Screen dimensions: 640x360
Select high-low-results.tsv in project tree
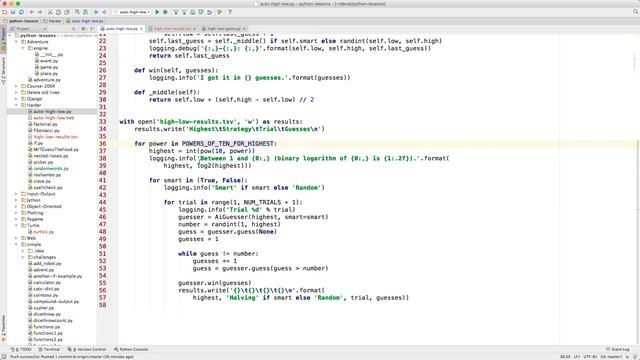[53, 137]
